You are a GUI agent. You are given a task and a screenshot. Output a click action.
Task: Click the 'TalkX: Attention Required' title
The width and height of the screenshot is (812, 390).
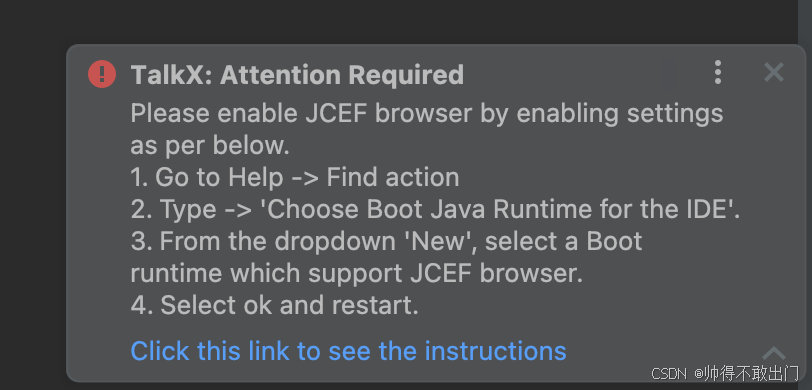pyautogui.click(x=297, y=75)
